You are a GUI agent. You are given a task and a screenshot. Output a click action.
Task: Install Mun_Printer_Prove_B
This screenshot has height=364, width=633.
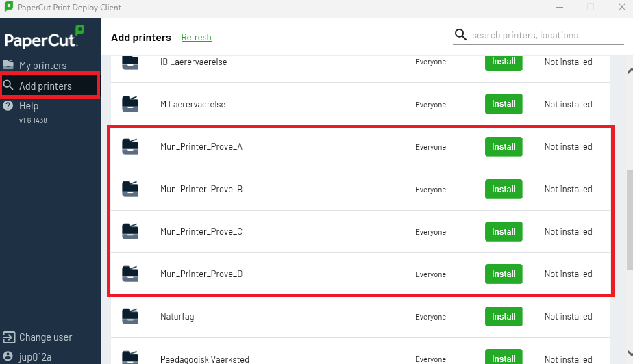pos(504,189)
